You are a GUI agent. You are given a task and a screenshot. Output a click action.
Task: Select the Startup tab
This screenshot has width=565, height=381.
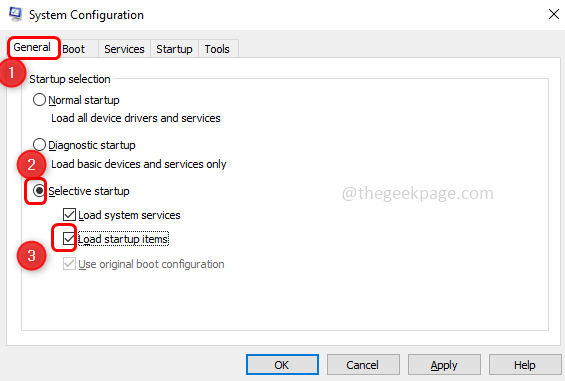tap(174, 49)
